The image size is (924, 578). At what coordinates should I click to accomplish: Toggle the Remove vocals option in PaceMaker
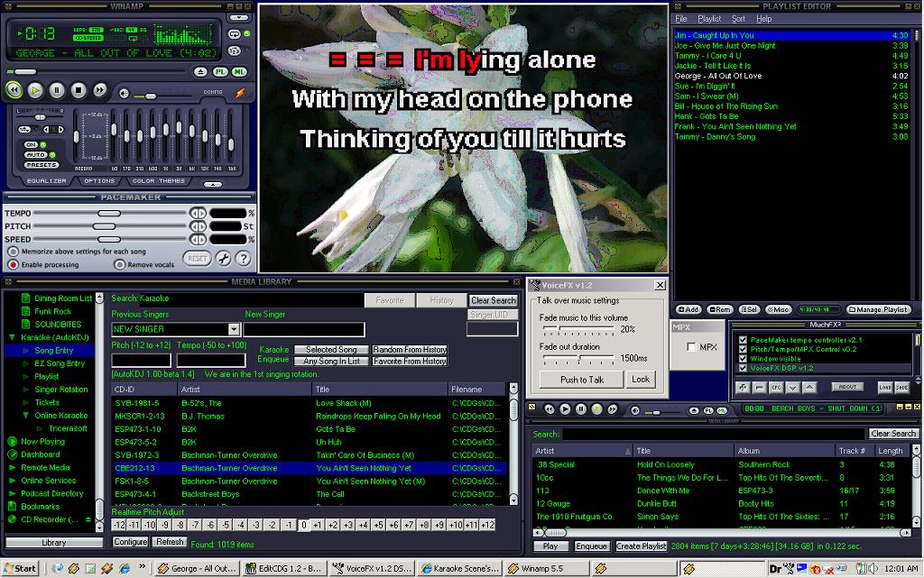120,265
